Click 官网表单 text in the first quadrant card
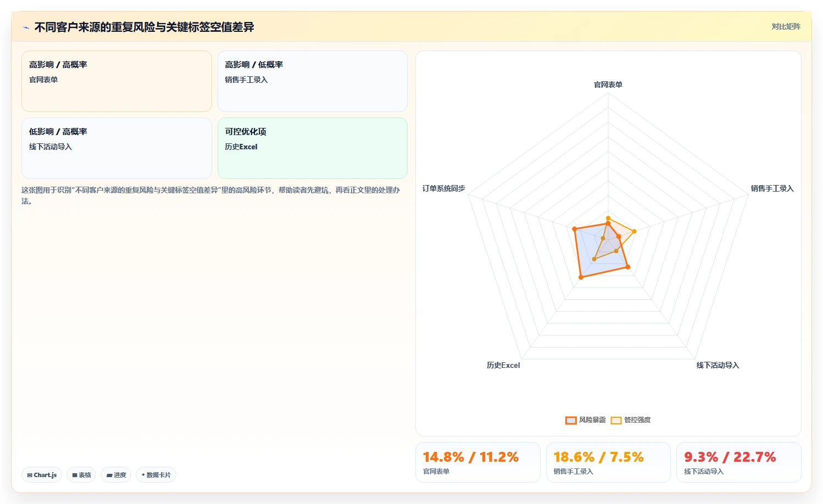The width and height of the screenshot is (823, 504). (x=43, y=80)
